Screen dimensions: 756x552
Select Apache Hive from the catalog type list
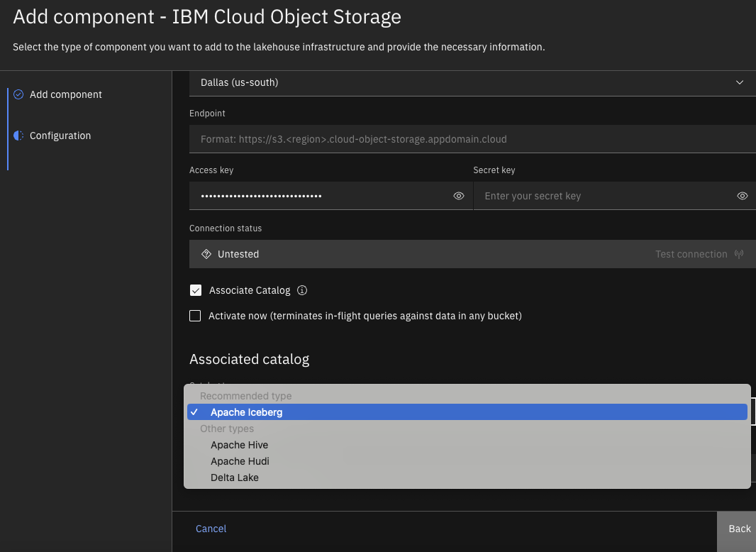coord(239,445)
